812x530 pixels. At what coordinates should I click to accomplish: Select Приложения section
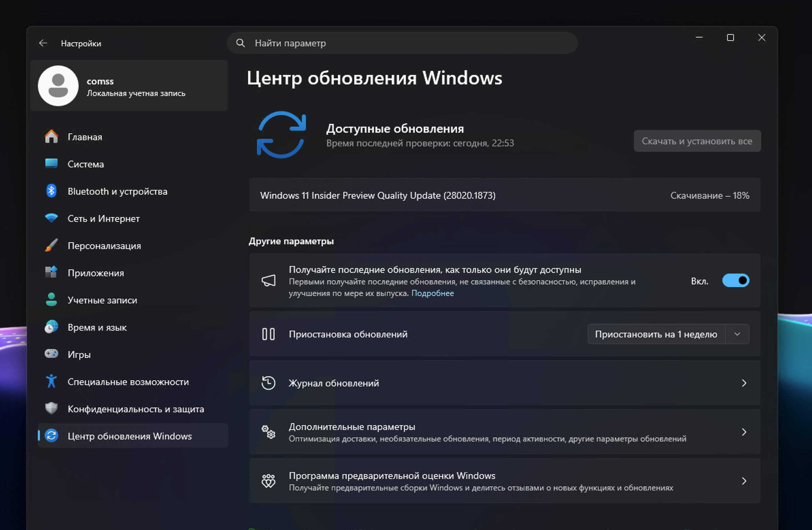[x=133, y=273]
